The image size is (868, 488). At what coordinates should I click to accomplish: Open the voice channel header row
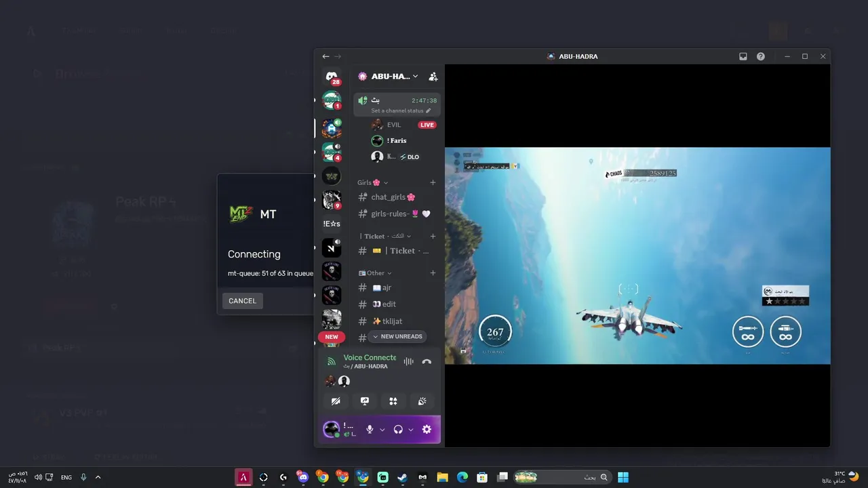(397, 104)
